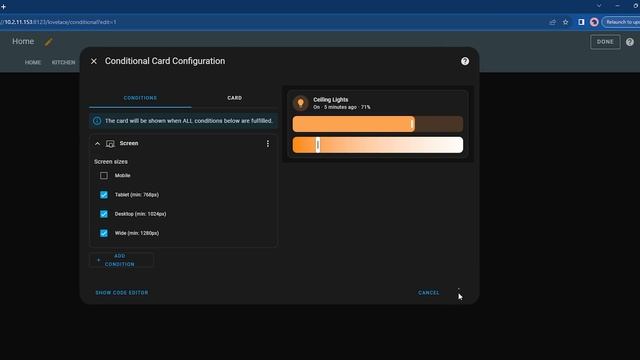The image size is (640, 360).
Task: Click the Done button on the dashboard
Action: [605, 42]
